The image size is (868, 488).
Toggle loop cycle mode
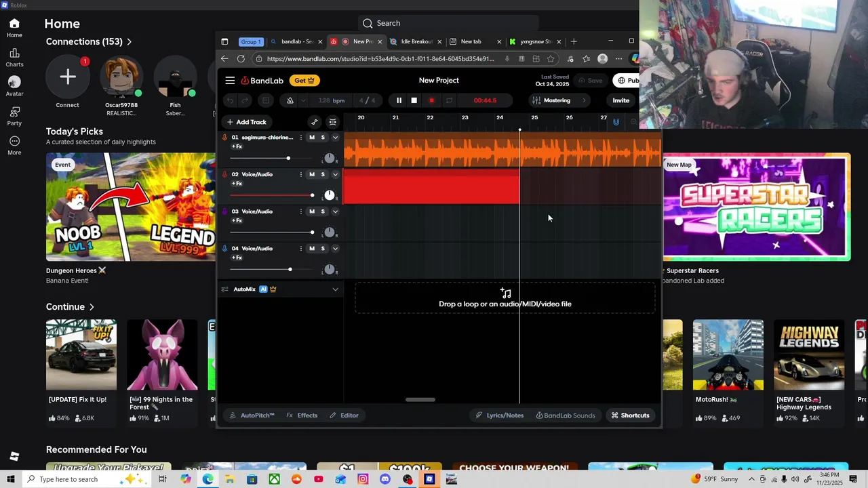click(449, 100)
